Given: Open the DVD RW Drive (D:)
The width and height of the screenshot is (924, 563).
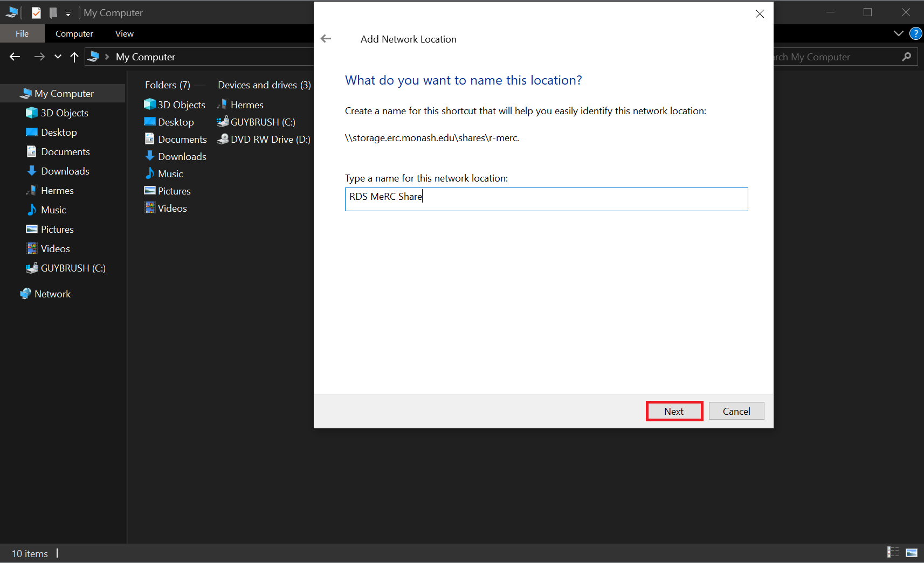Looking at the screenshot, I should click(264, 140).
